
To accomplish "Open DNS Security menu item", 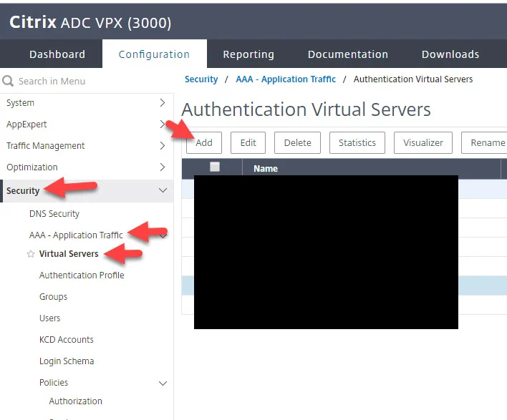I will pos(54,213).
